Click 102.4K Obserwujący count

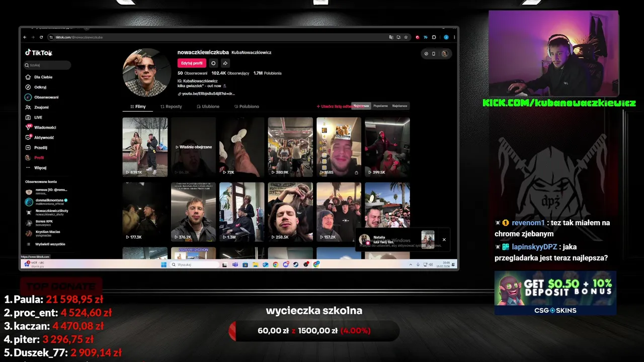[x=230, y=73]
